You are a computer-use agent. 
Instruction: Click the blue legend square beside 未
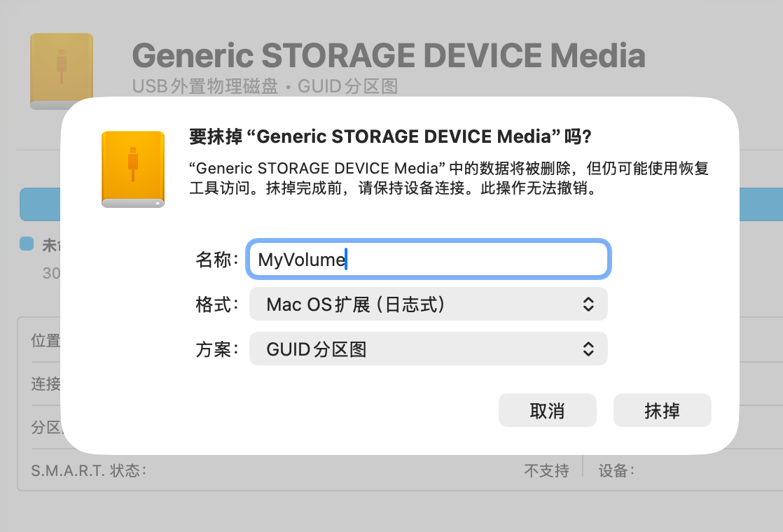pyautogui.click(x=27, y=244)
